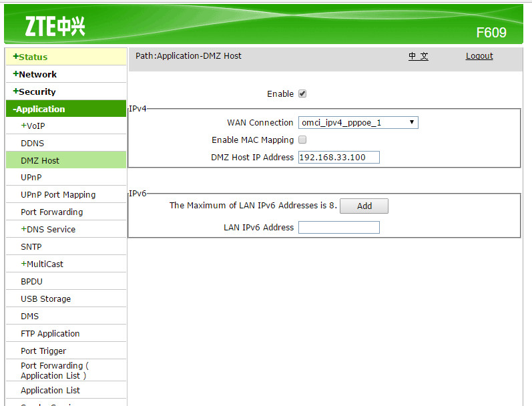The height and width of the screenshot is (406, 532).
Task: Click the ZTE logo in the header
Action: (x=55, y=27)
